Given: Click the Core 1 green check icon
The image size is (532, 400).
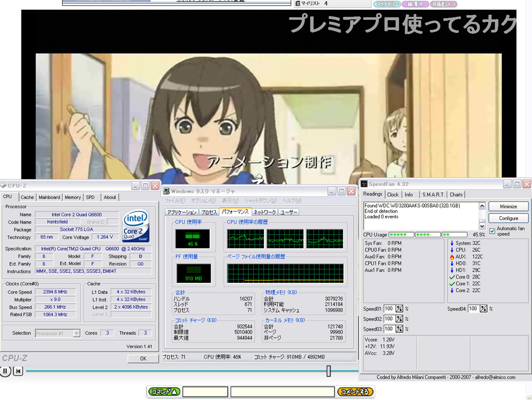Looking at the screenshot, I should [x=452, y=284].
